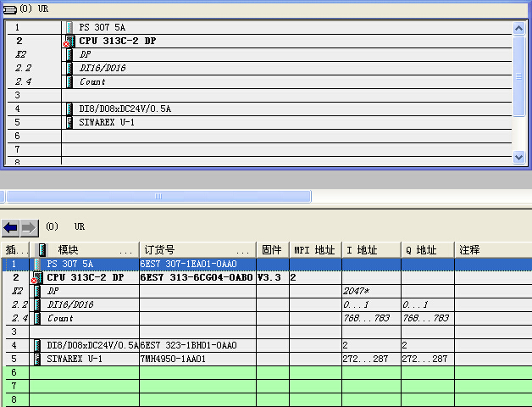Click SIWAREX U-1 name in detail table
Image resolution: width=532 pixels, height=407 pixels.
click(75, 360)
